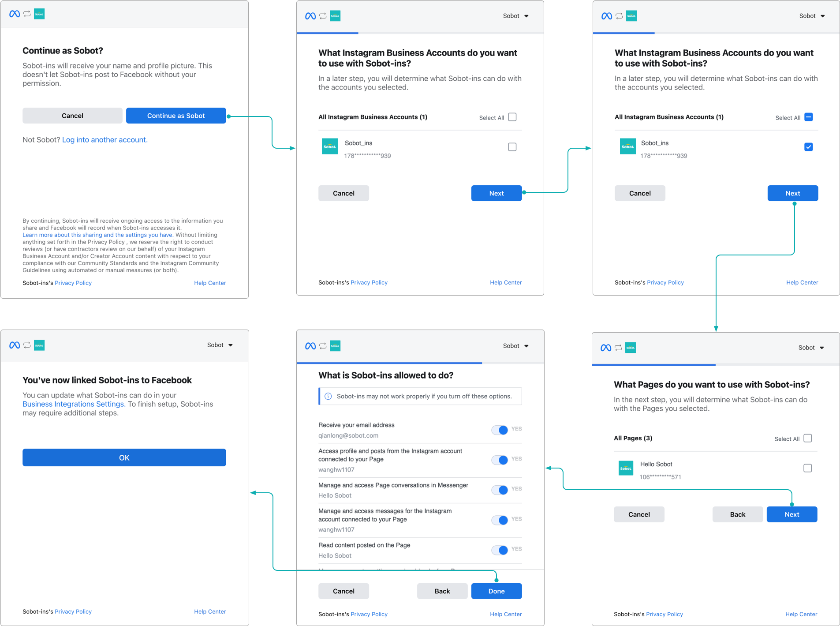Screen dimensions: 840x626
Task: Disable 'Manage and access Page conversations in Messenger'
Action: pyautogui.click(x=500, y=490)
